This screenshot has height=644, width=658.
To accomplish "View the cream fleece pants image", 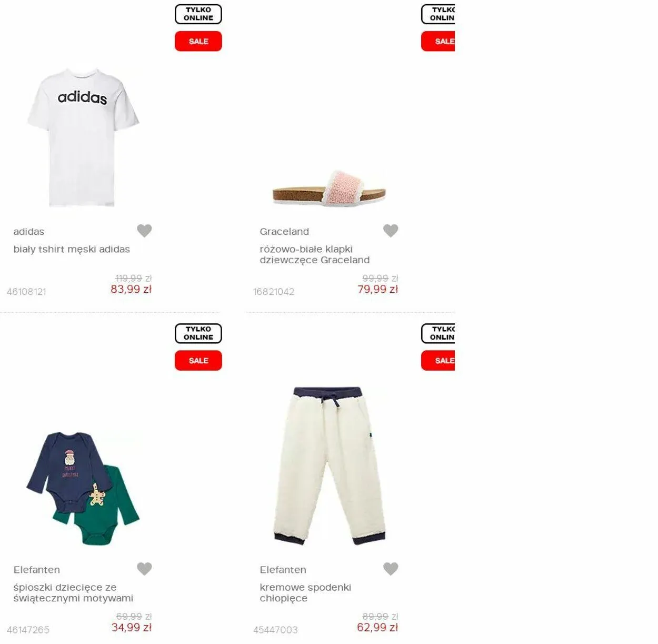I will (x=330, y=466).
